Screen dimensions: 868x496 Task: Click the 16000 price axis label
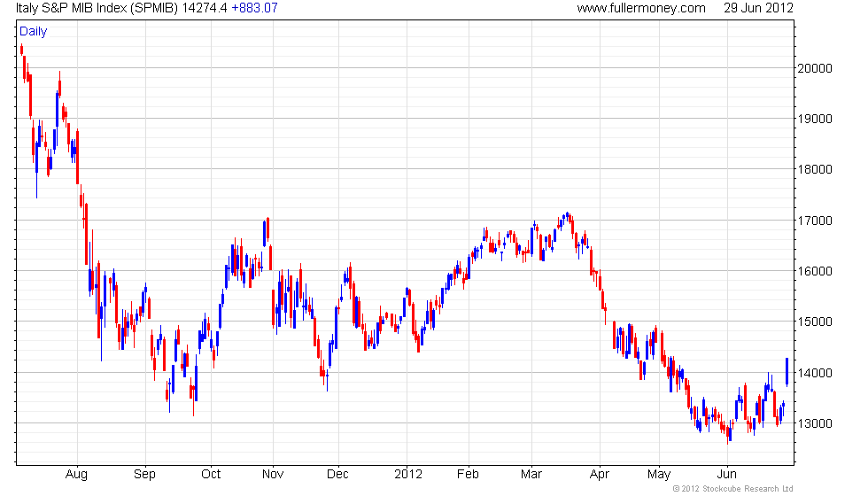point(814,271)
